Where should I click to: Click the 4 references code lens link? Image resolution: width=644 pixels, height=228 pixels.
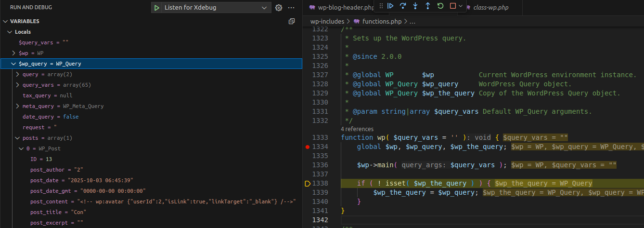[x=357, y=129]
